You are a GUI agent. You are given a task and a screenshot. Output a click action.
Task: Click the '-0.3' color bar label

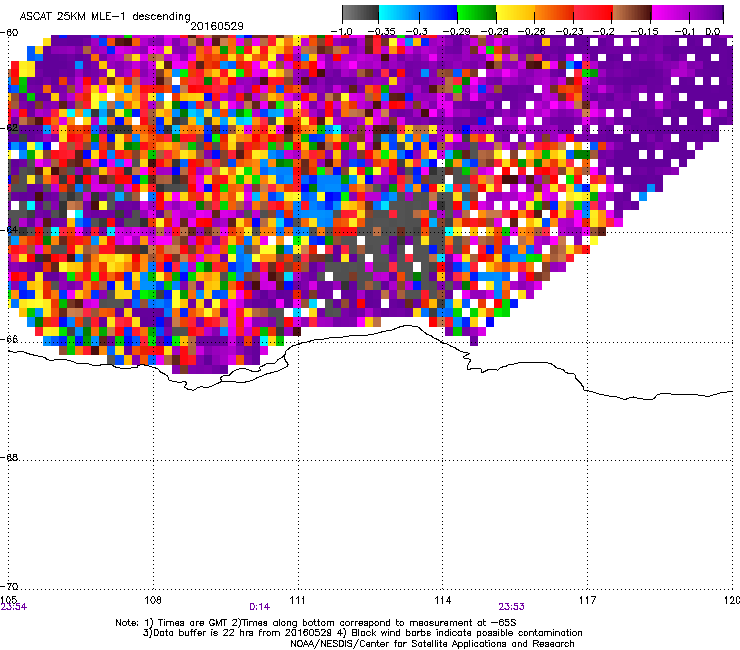[x=417, y=32]
